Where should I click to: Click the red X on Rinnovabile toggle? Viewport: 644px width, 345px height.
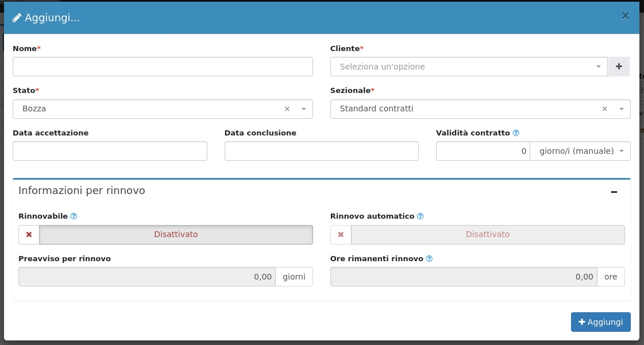[29, 234]
